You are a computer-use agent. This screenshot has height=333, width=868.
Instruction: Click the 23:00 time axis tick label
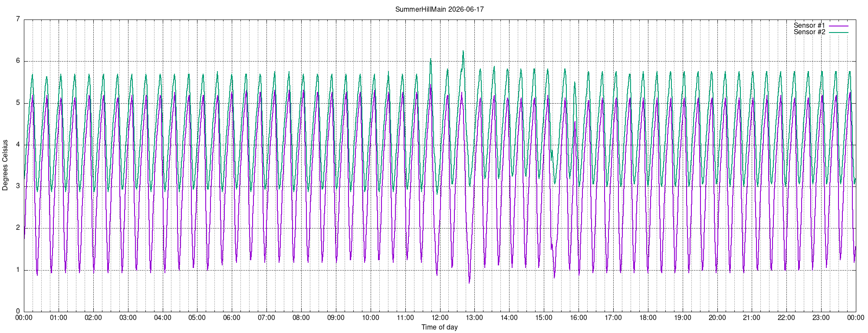tap(821, 318)
